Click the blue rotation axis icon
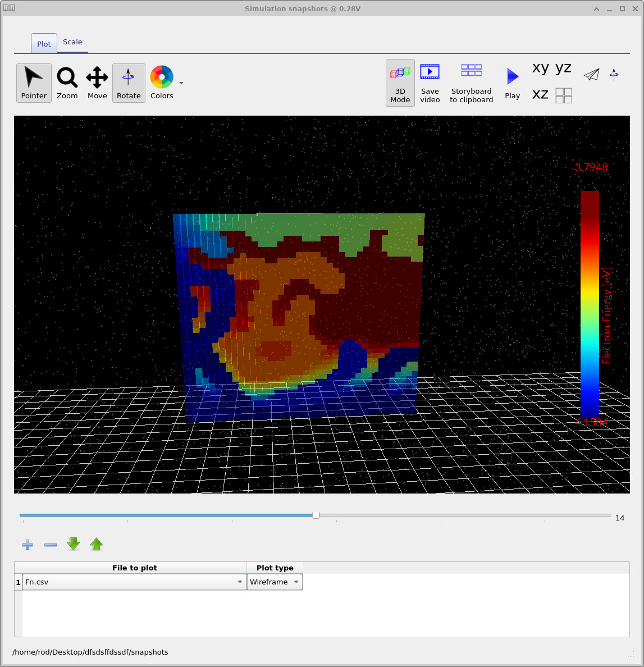644x667 pixels. 614,74
